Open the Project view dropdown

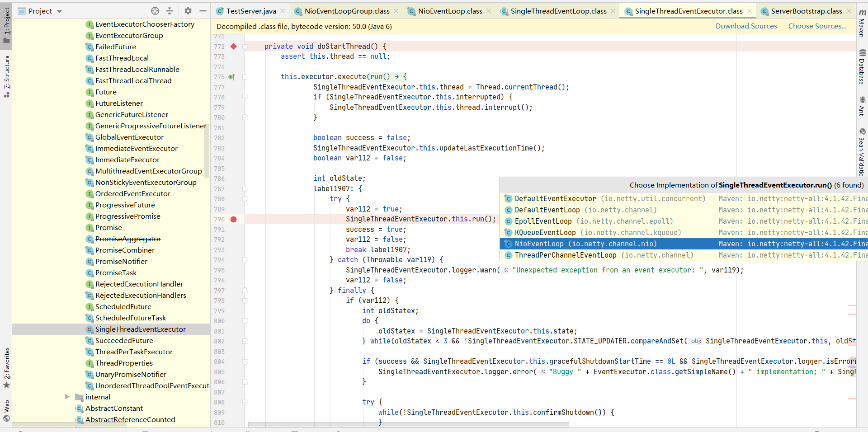pyautogui.click(x=59, y=11)
